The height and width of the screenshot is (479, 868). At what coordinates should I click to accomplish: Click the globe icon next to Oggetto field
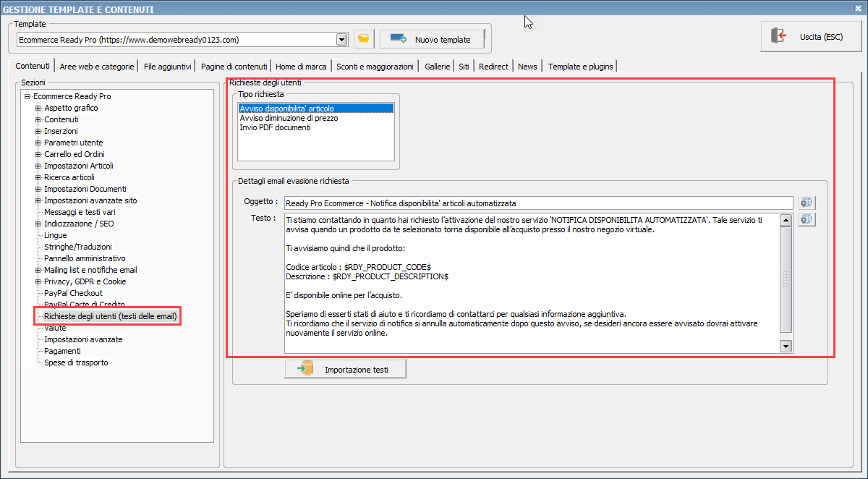(807, 203)
